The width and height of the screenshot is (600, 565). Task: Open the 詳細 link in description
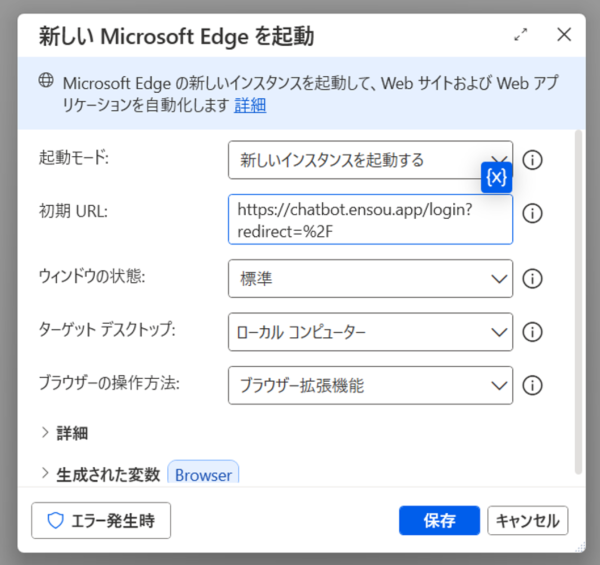pos(250,105)
